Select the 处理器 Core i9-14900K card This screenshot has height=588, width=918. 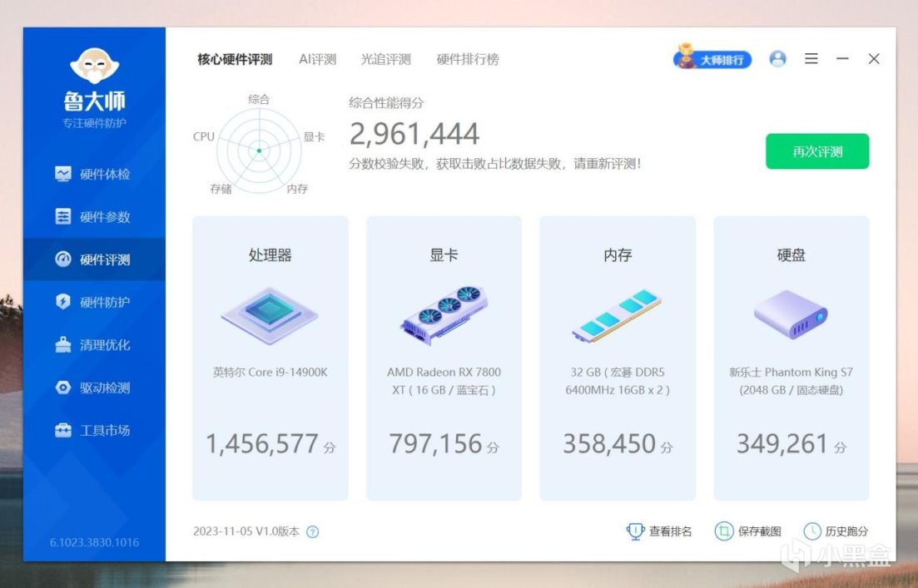pyautogui.click(x=270, y=358)
